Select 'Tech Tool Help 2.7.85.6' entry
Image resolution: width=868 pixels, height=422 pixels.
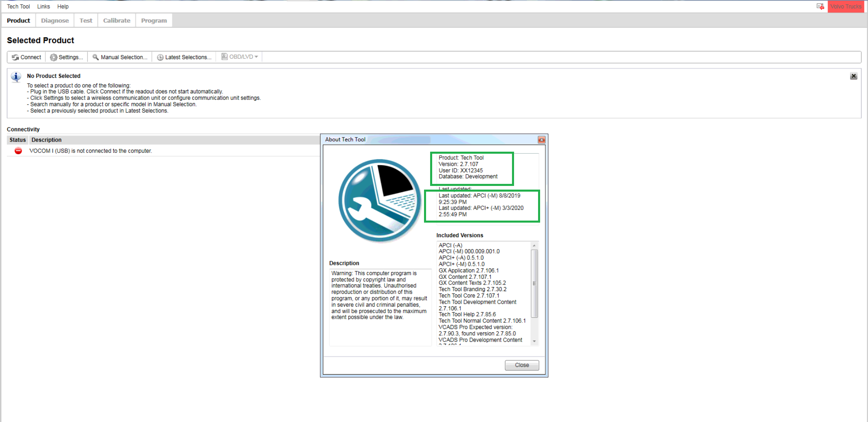coord(467,314)
